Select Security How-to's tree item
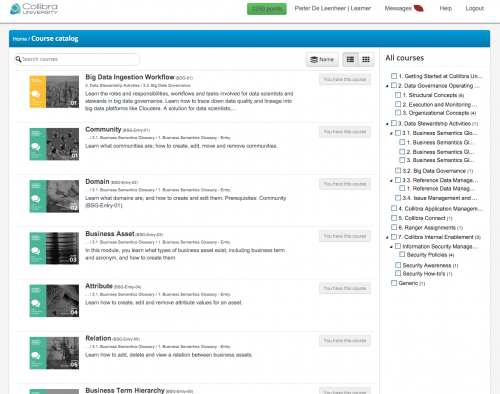The image size is (500, 394). (427, 274)
